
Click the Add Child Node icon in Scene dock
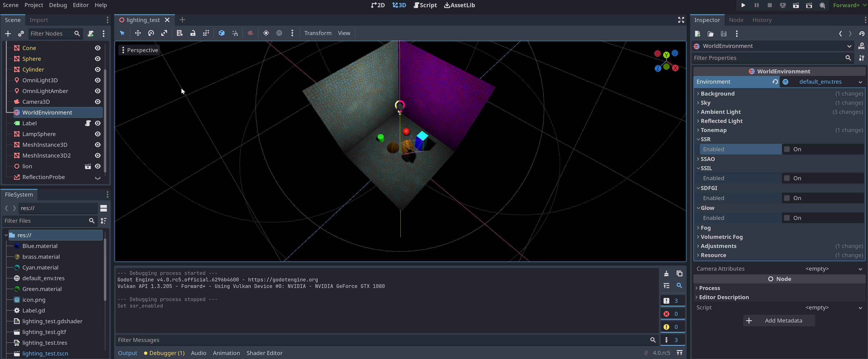[x=8, y=34]
